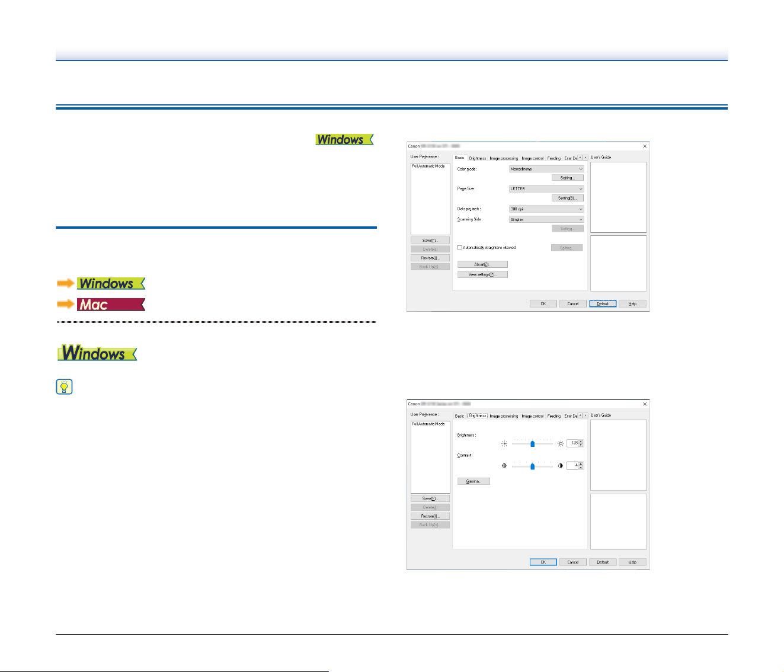This screenshot has height=672, width=784.
Task: Click the lightbulb hint icon on the page
Action: [64, 388]
